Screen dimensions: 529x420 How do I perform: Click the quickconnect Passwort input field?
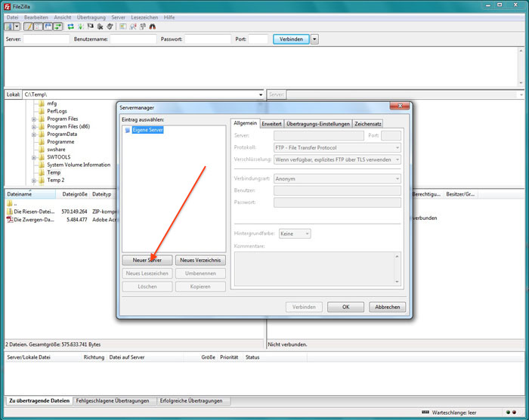(x=208, y=39)
